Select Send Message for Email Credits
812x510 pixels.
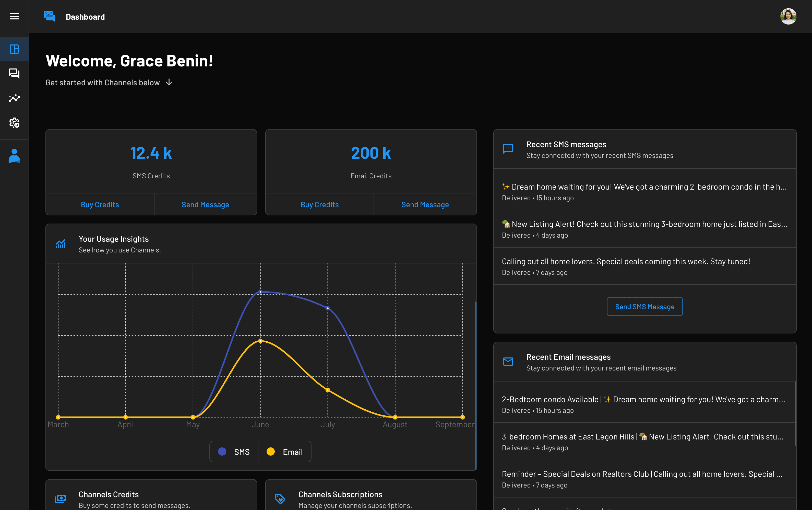[425, 204]
